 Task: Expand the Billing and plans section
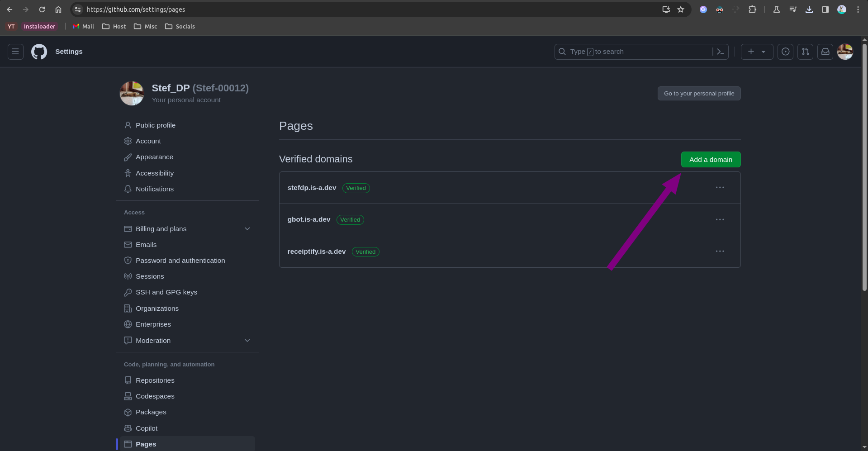[x=247, y=229]
